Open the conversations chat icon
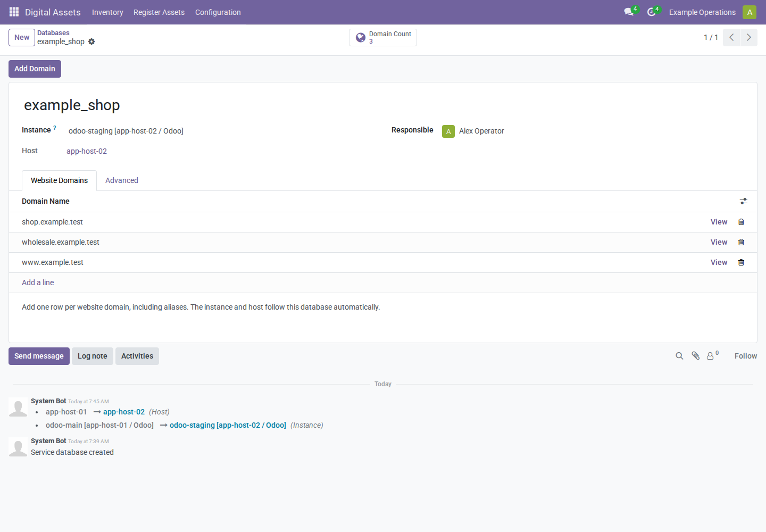This screenshot has width=766, height=532. pyautogui.click(x=629, y=12)
